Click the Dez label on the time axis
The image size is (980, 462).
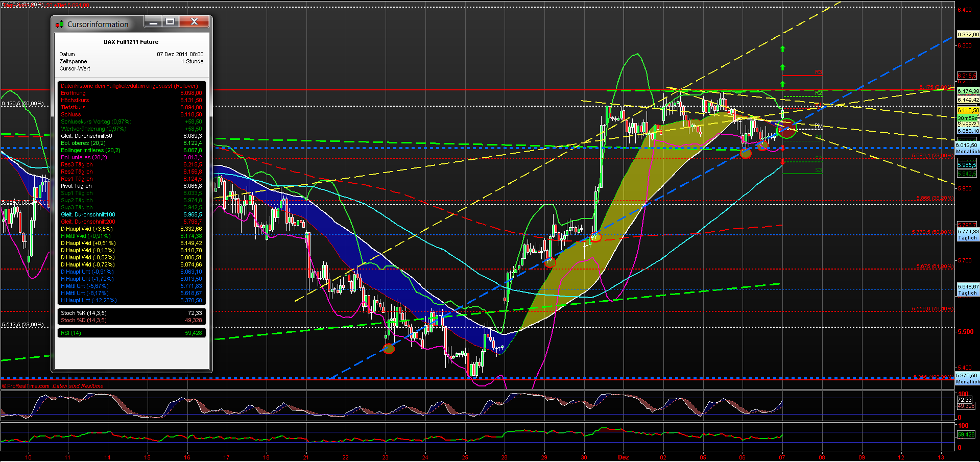pyautogui.click(x=623, y=457)
